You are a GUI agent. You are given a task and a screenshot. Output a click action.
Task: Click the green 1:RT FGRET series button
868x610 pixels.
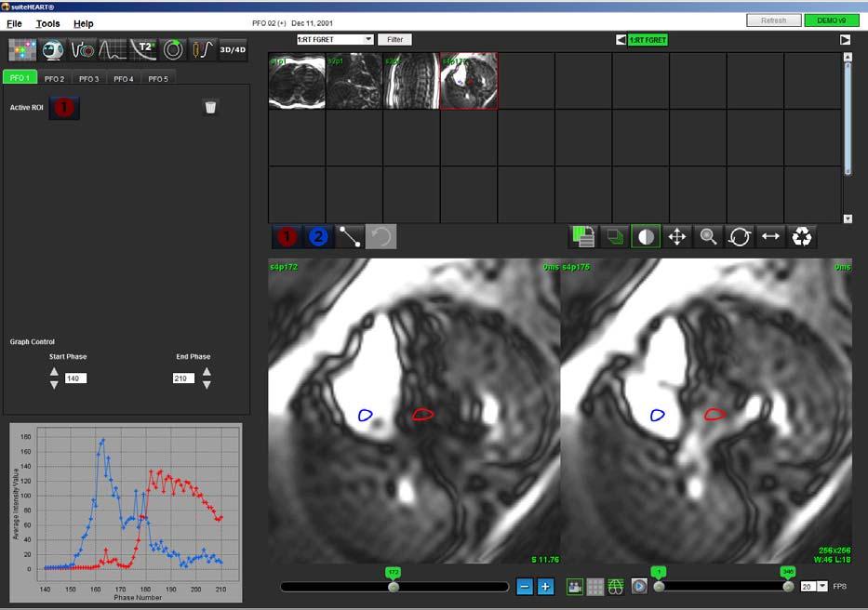(x=648, y=40)
